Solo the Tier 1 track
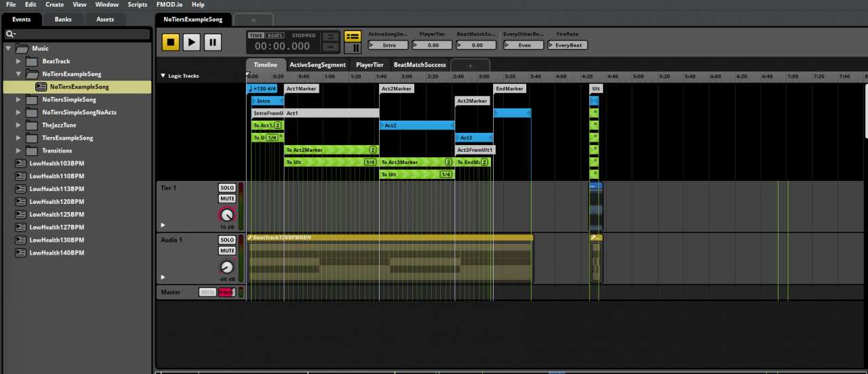Screen dimensions: 868x374 click(226, 188)
